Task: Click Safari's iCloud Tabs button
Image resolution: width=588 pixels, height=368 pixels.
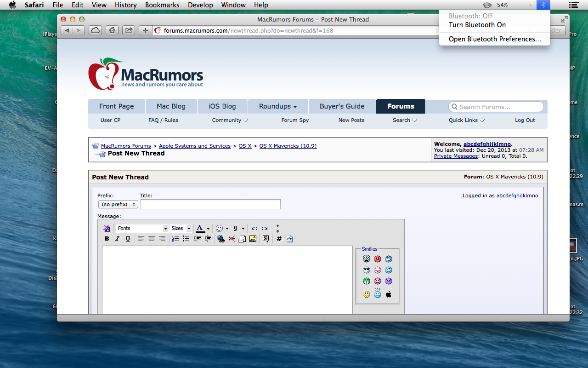Action: pyautogui.click(x=95, y=30)
